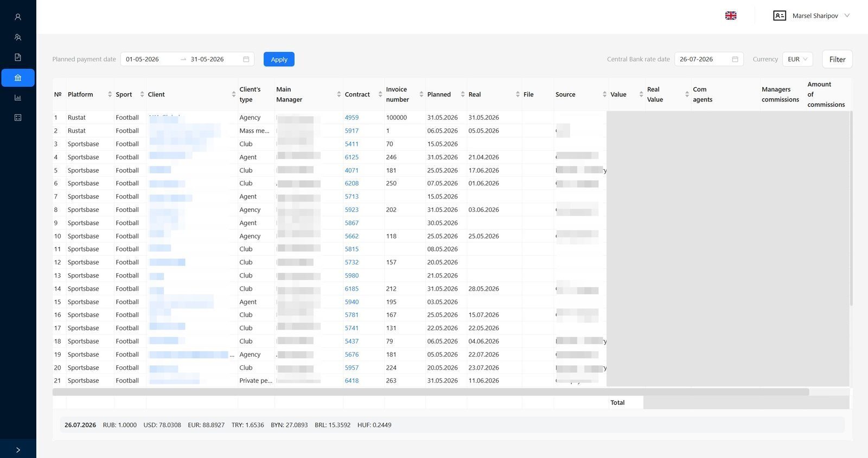Open contract 5957 link
Viewport: 868px width, 458px height.
pos(352,367)
